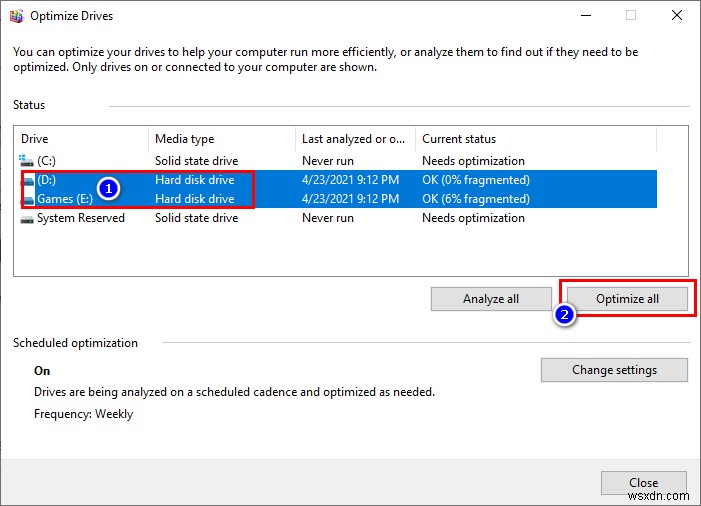Click the Optimize Drives app icon in title bar

[17, 16]
